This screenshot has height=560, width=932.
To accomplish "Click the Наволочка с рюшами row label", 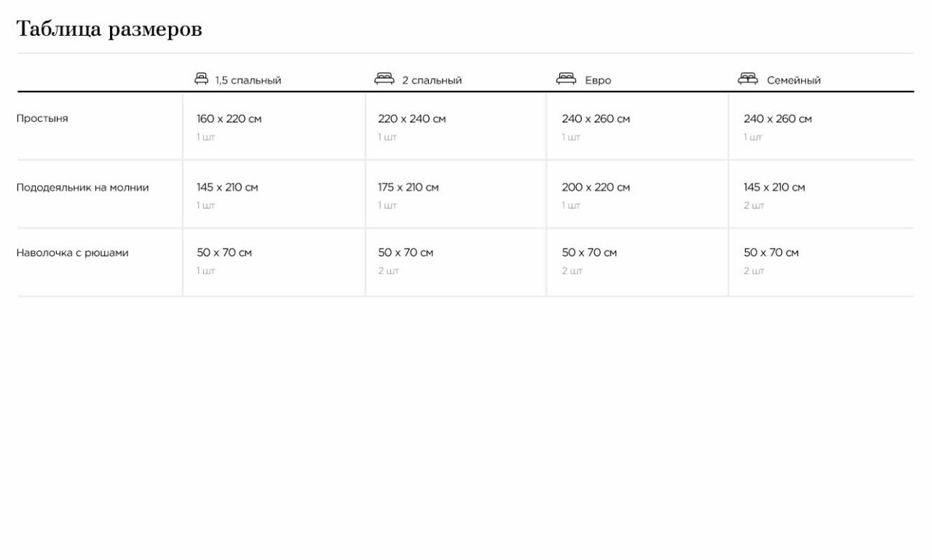I will 72,253.
